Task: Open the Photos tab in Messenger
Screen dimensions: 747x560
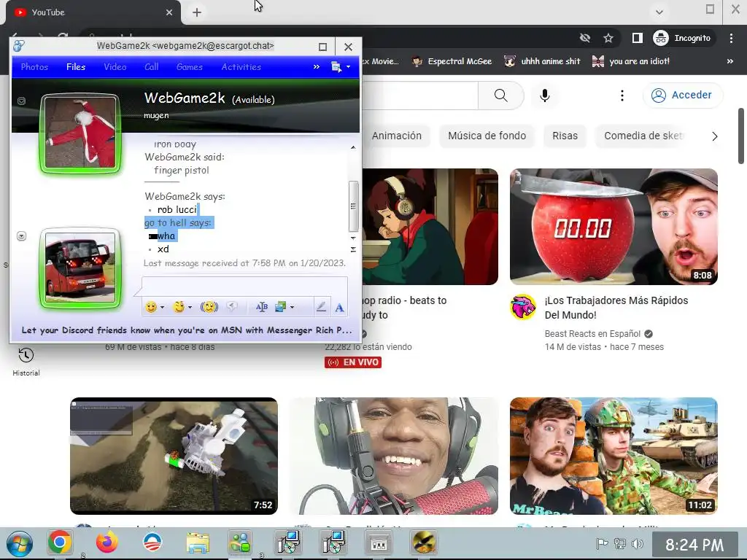Action: (34, 67)
